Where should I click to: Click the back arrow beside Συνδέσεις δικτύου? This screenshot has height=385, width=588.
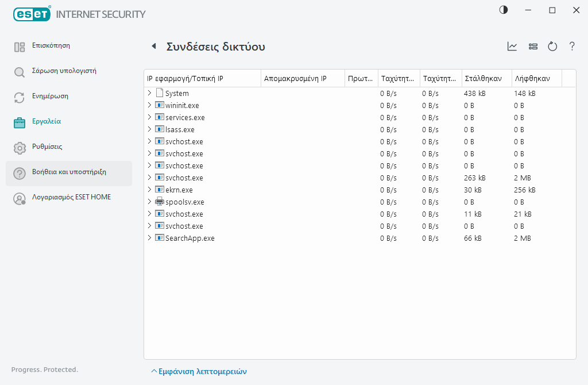tap(153, 47)
